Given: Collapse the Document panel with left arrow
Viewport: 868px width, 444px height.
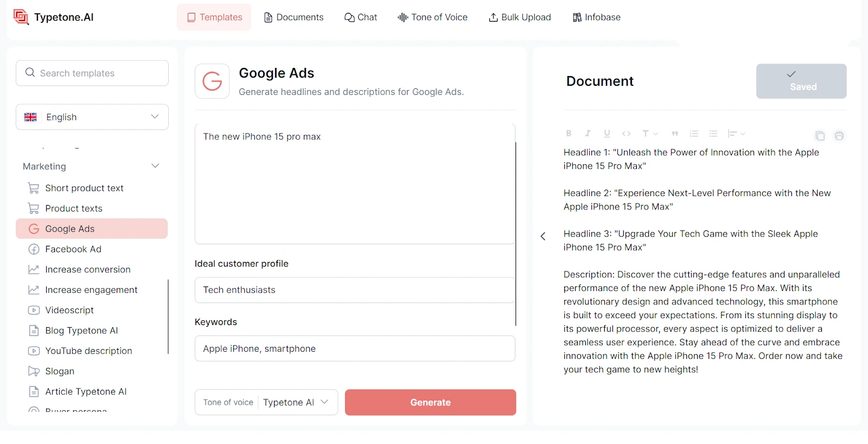Looking at the screenshot, I should (543, 236).
